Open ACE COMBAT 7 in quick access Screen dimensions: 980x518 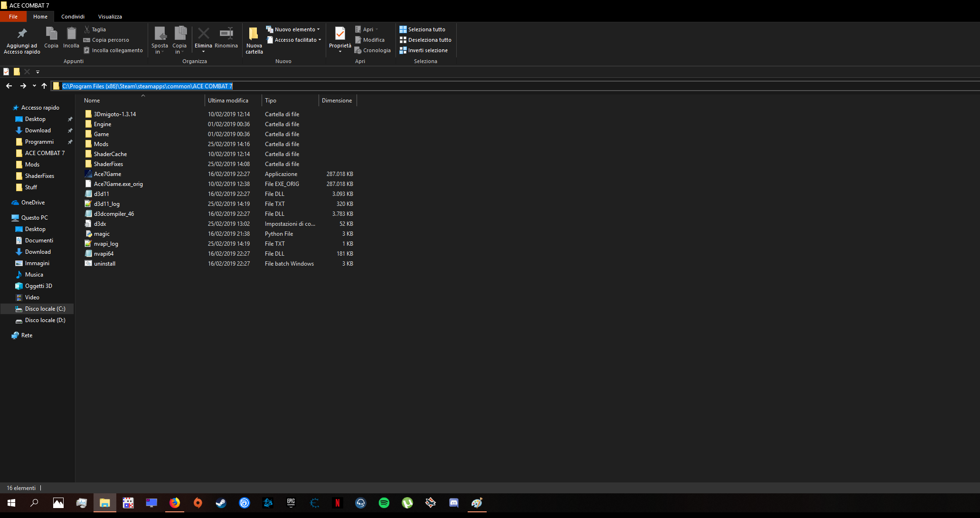[45, 153]
